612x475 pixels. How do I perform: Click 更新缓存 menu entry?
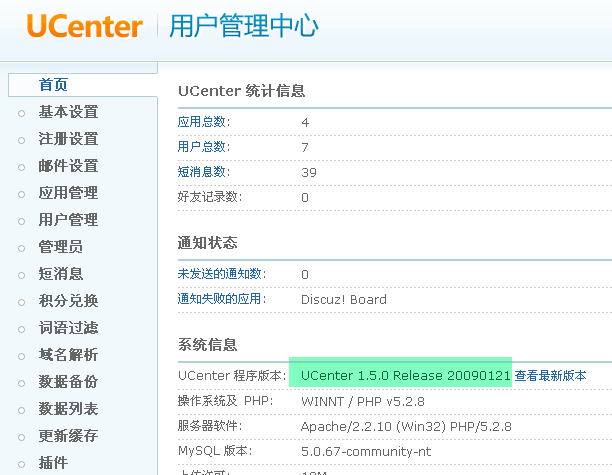pyautogui.click(x=68, y=436)
